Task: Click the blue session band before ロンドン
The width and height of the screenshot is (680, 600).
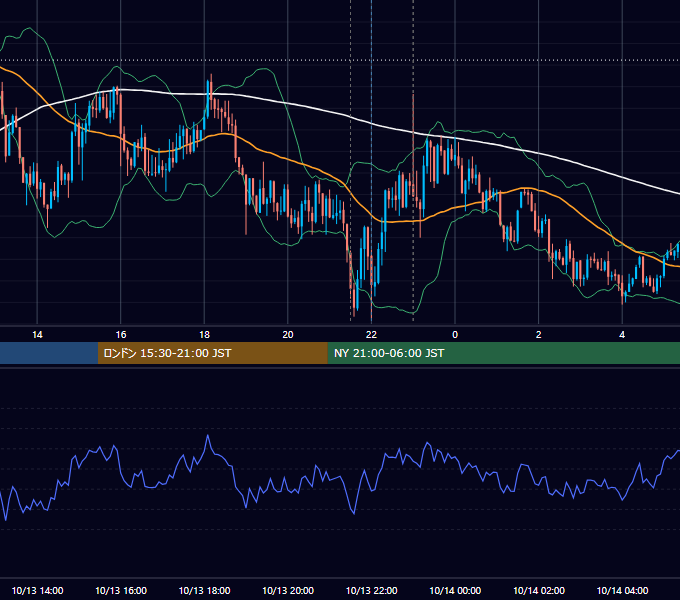Action: pos(49,353)
